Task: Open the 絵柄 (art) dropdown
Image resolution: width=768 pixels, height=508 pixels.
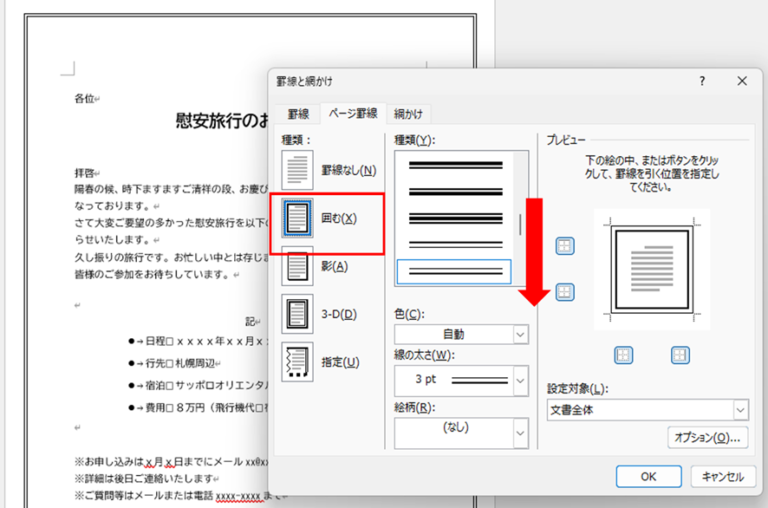Action: (x=461, y=432)
